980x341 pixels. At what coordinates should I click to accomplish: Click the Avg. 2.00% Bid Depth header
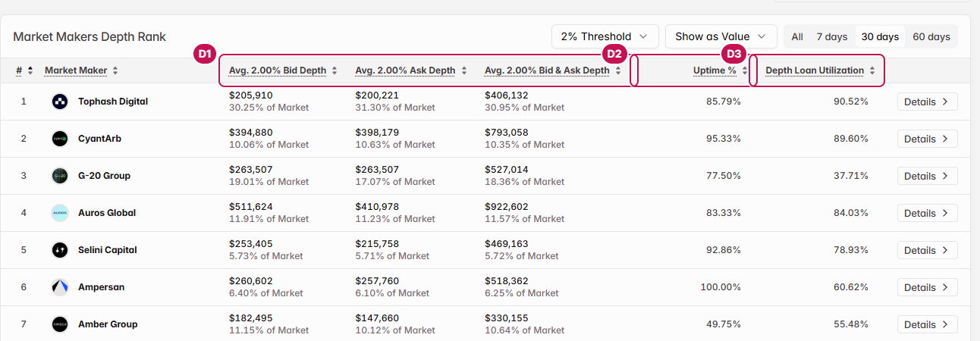coord(278,70)
